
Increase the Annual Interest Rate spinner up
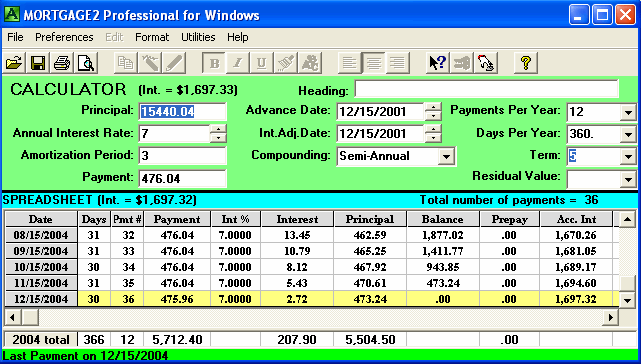click(x=218, y=129)
